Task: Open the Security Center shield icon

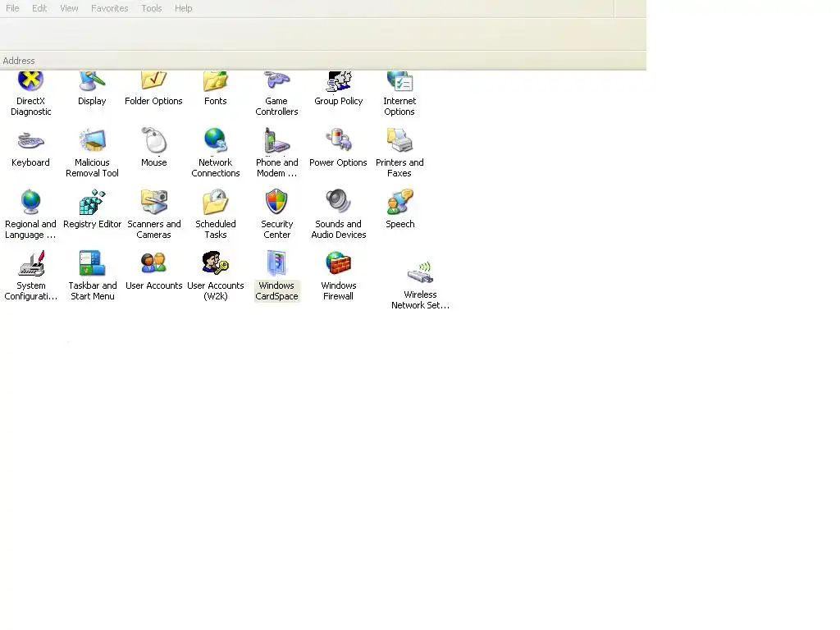Action: click(x=276, y=203)
